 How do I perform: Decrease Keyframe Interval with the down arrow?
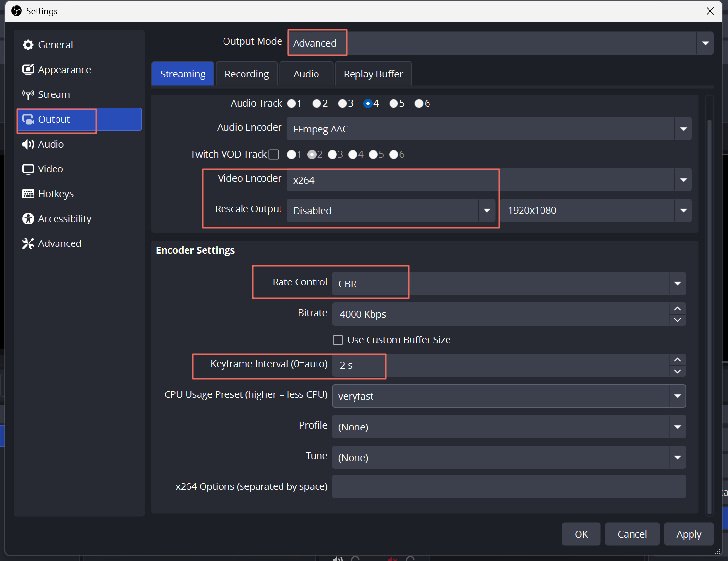tap(677, 371)
